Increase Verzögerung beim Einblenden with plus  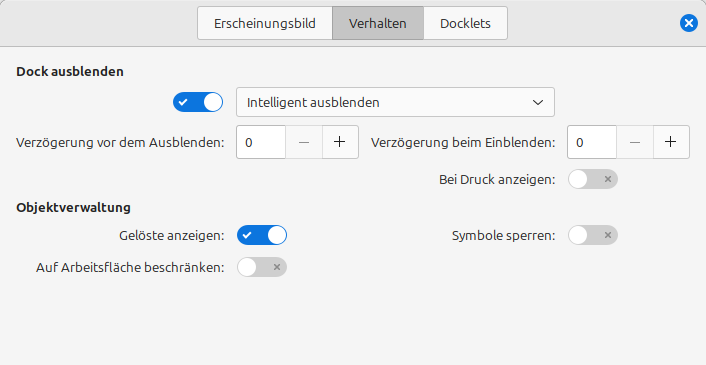coord(671,142)
